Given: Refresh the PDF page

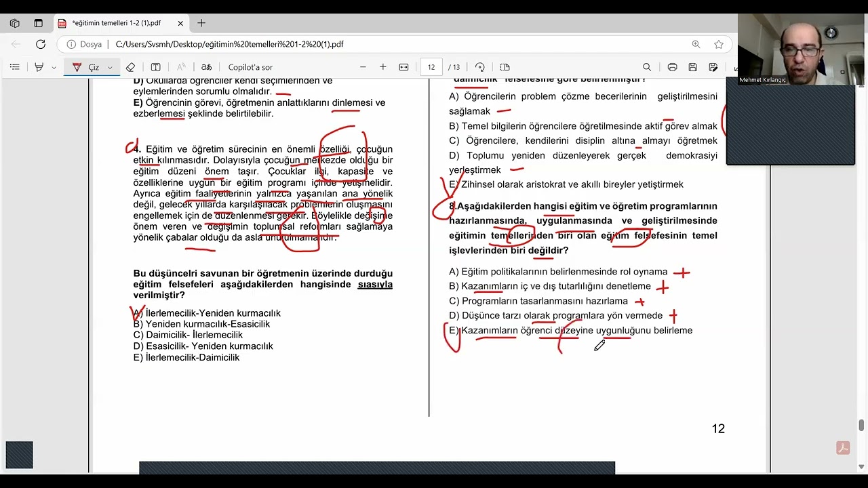Looking at the screenshot, I should [x=41, y=44].
